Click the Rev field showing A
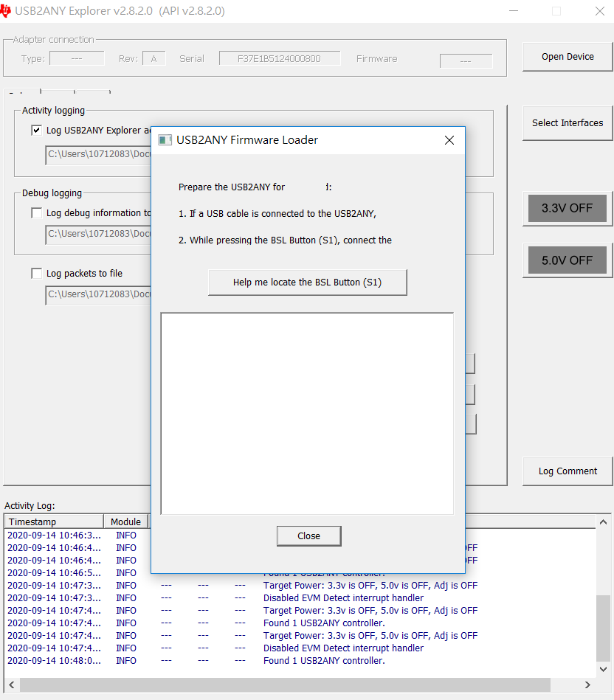Screen dimensions: 614x700 (x=154, y=58)
